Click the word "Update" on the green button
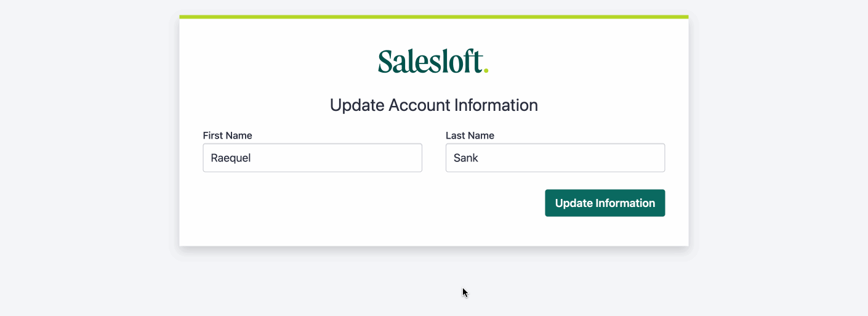Screen dimensions: 868x316 [x=573, y=203]
